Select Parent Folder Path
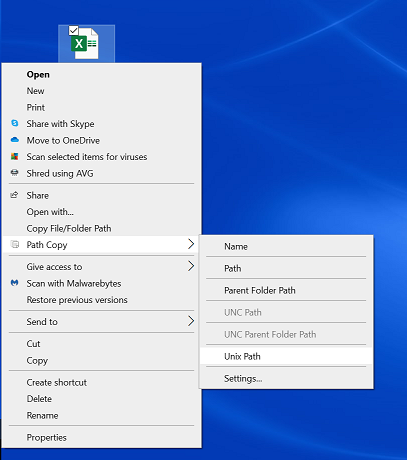 point(286,290)
